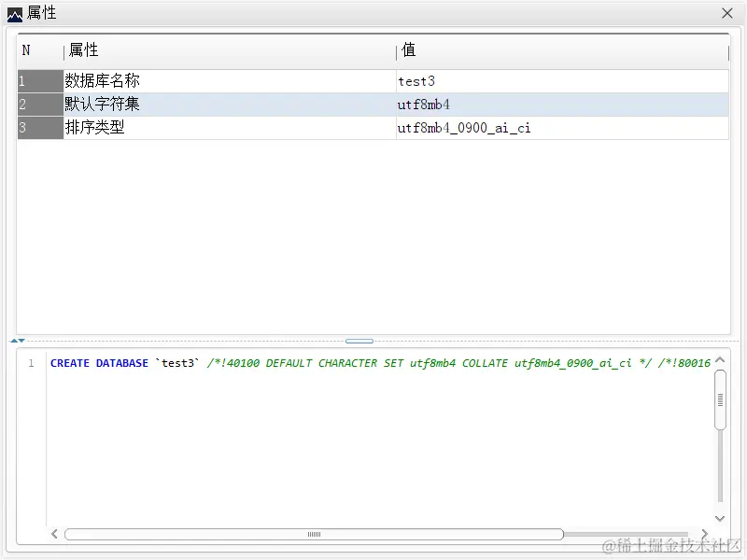Screen dimensions: 747x560
Task: Click the utf8mb4_0900_ai_ci value cell
Action: (x=562, y=128)
